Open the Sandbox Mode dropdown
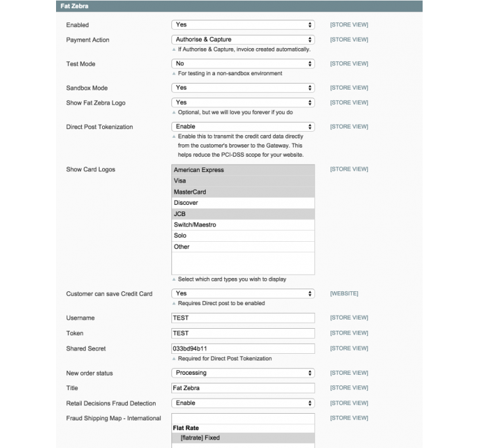 [x=243, y=88]
